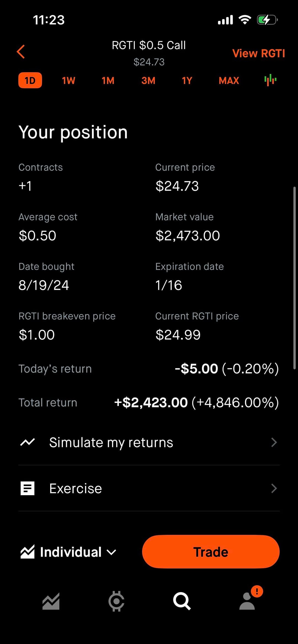Expand the Individual account dropdown
The width and height of the screenshot is (298, 644).
tap(111, 552)
